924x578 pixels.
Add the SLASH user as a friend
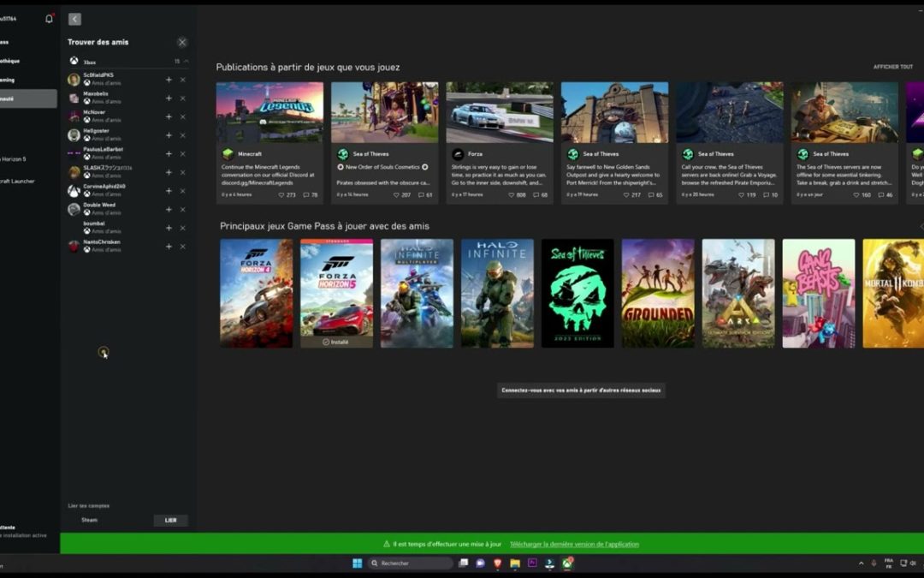pyautogui.click(x=169, y=172)
